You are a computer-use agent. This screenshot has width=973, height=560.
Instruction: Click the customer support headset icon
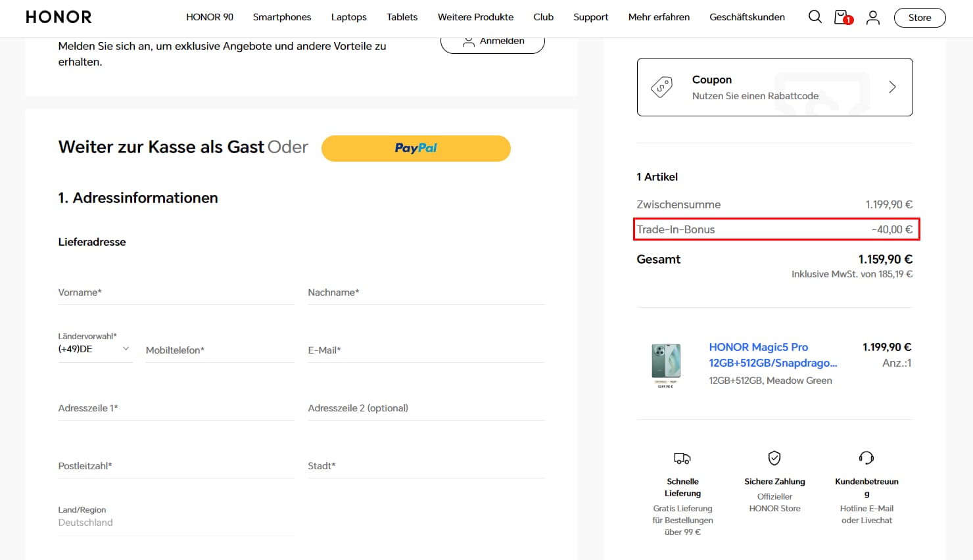[866, 457]
